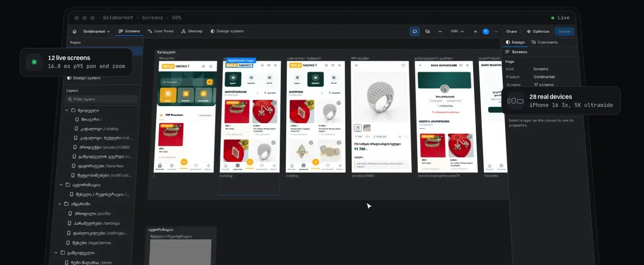
Task: Click the Goldmarket value in Product row
Action: [544, 77]
